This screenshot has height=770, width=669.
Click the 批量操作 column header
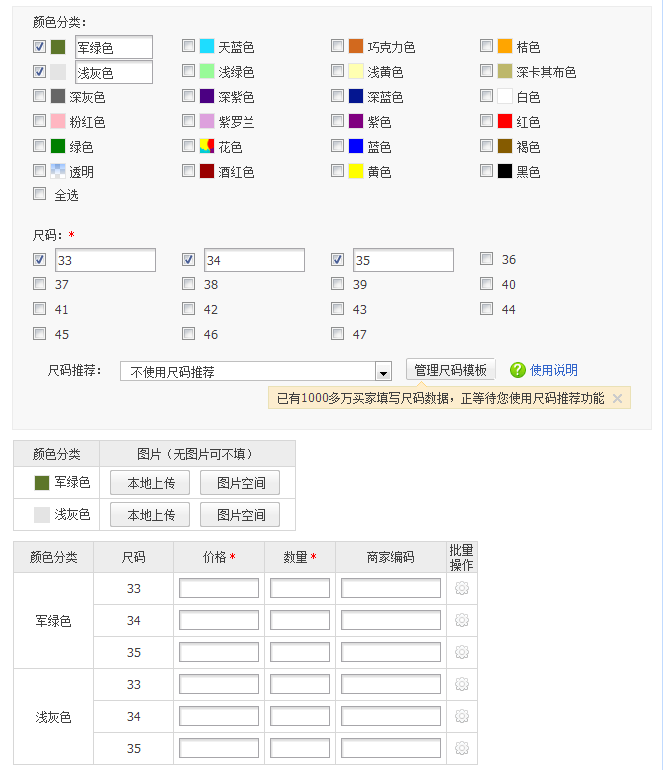462,557
